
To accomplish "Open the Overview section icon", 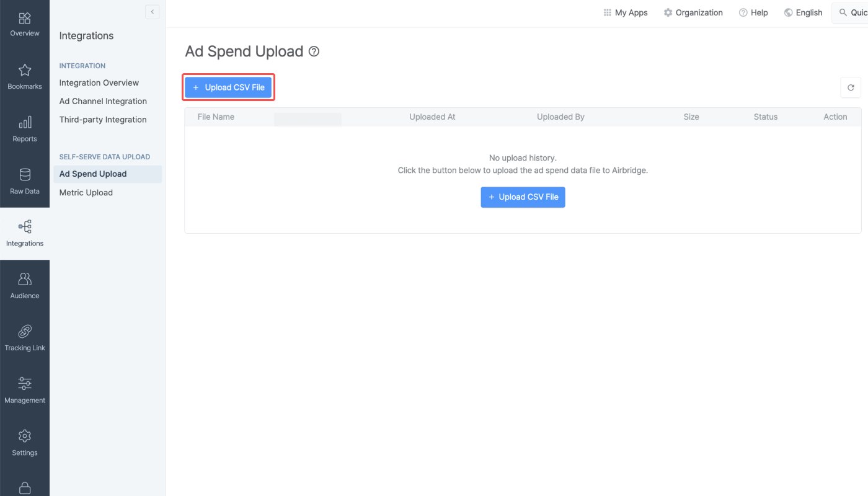I will pyautogui.click(x=25, y=18).
